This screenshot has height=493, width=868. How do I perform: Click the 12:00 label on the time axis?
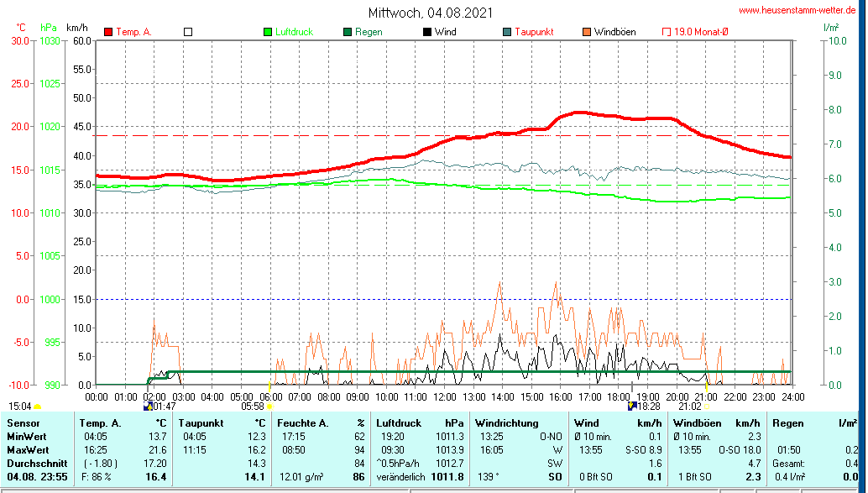coord(445,397)
